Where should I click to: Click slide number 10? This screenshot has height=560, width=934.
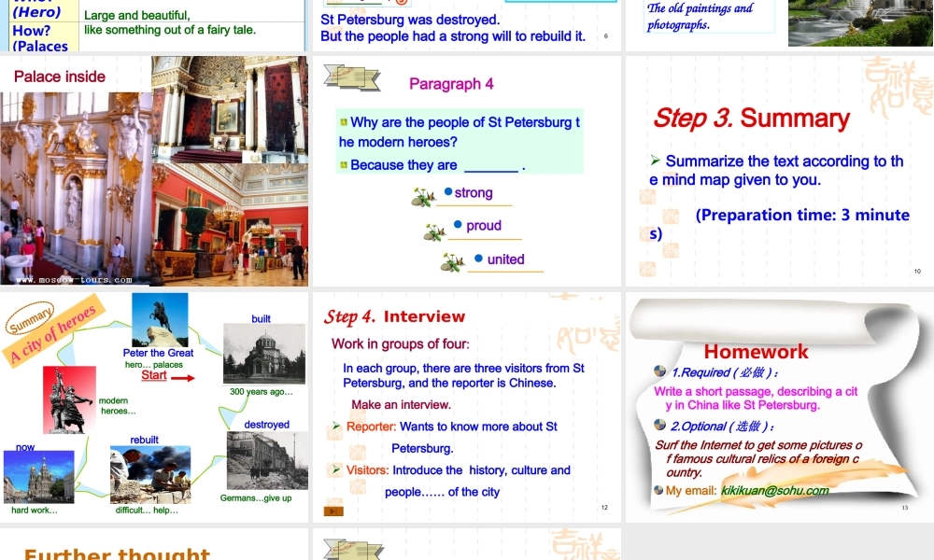pos(917,272)
